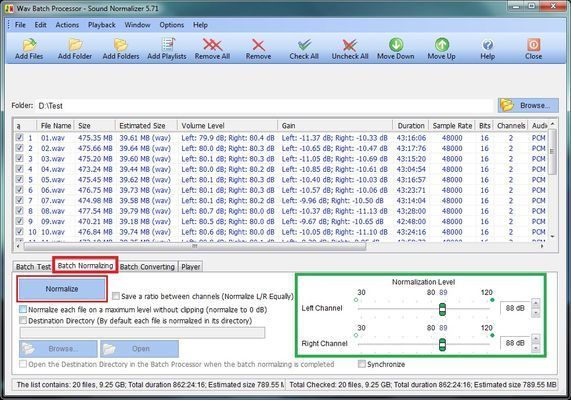Uncheck the checkbox for 08.wav

[x=19, y=211]
